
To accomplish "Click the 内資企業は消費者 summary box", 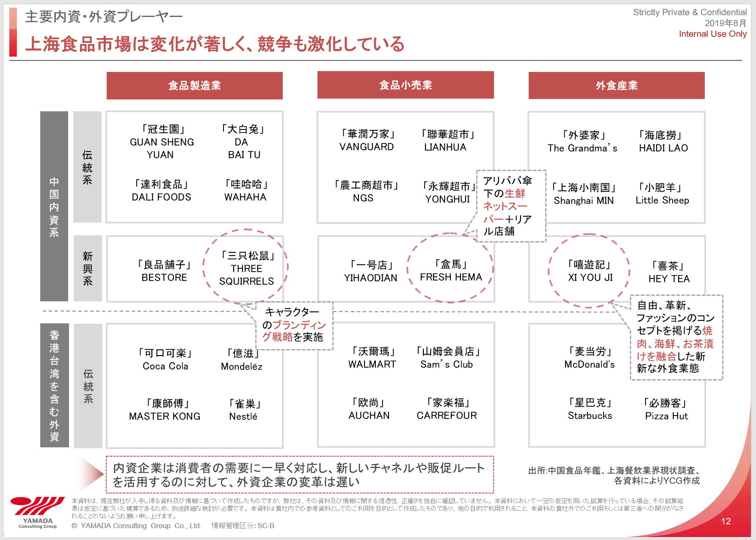I will (x=300, y=474).
